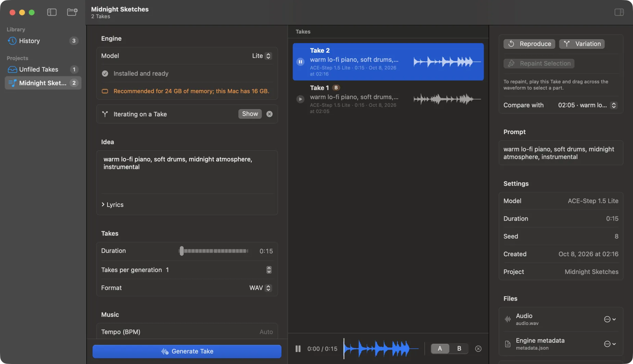Close the A/B comparison

click(479, 349)
